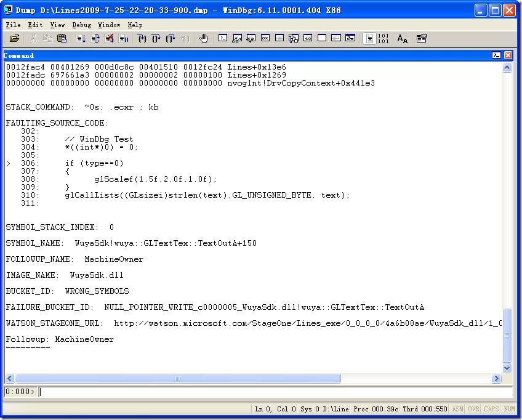Viewport: 522px width, 420px height.
Task: Click the Step Out braces icon
Action: tap(171, 38)
